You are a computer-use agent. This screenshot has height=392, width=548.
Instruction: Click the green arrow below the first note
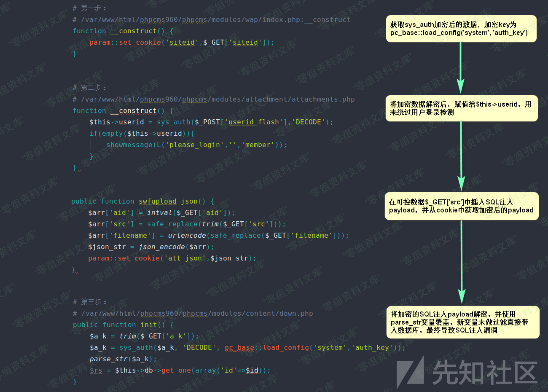[461, 68]
